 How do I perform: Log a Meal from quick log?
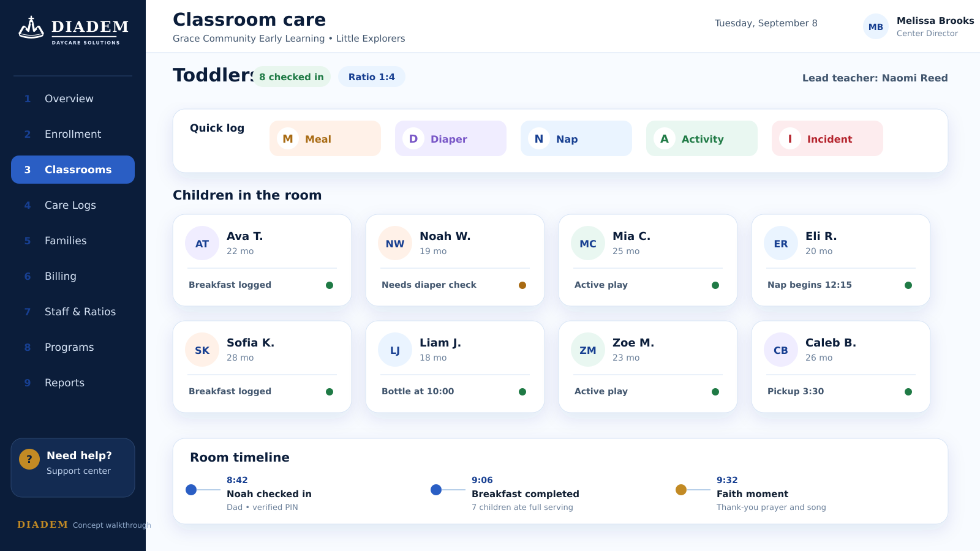pyautogui.click(x=325, y=138)
